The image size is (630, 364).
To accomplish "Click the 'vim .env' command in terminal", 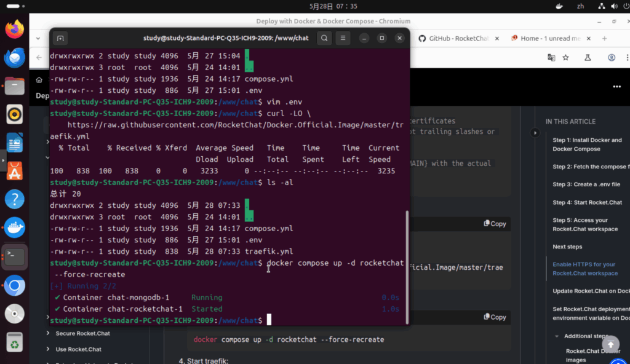I will click(284, 102).
